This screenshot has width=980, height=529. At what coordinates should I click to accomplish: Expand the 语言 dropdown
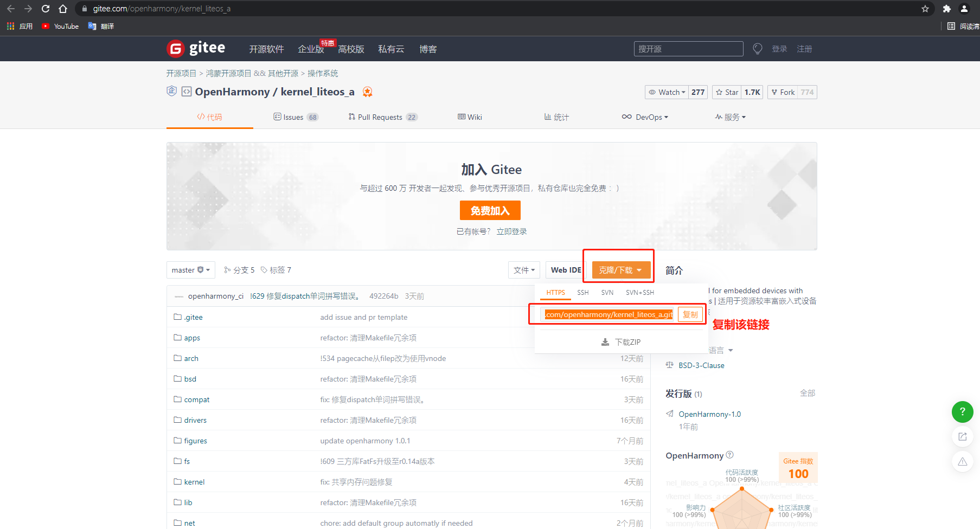pos(721,350)
